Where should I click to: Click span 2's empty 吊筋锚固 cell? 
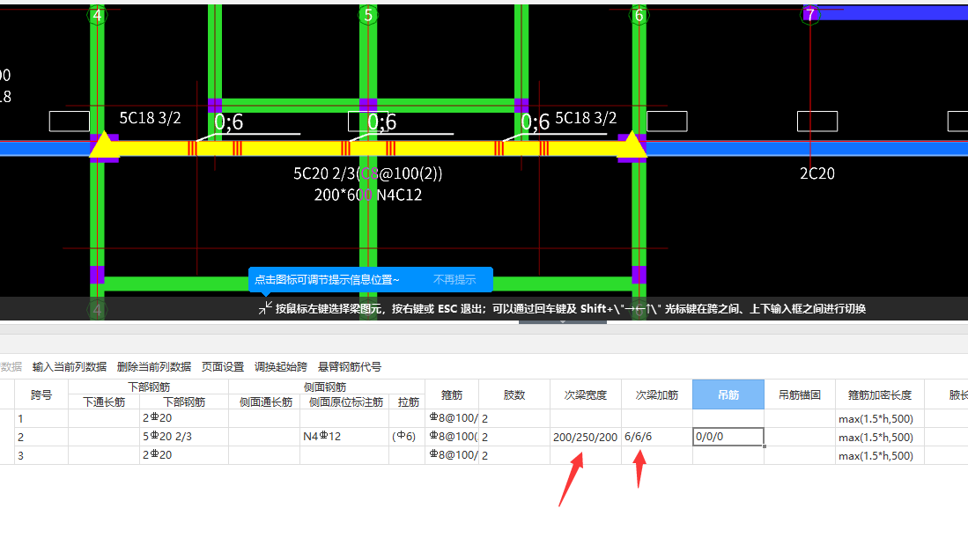coord(800,437)
